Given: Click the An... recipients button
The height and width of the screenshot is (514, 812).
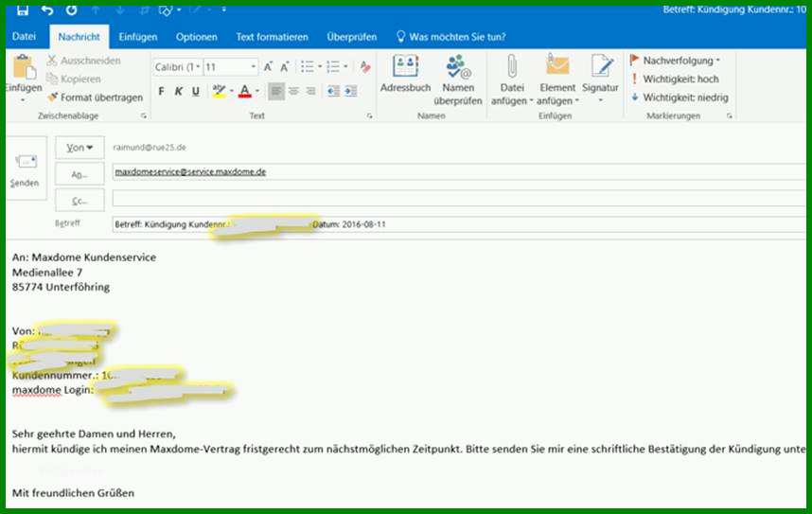Looking at the screenshot, I should click(79, 174).
